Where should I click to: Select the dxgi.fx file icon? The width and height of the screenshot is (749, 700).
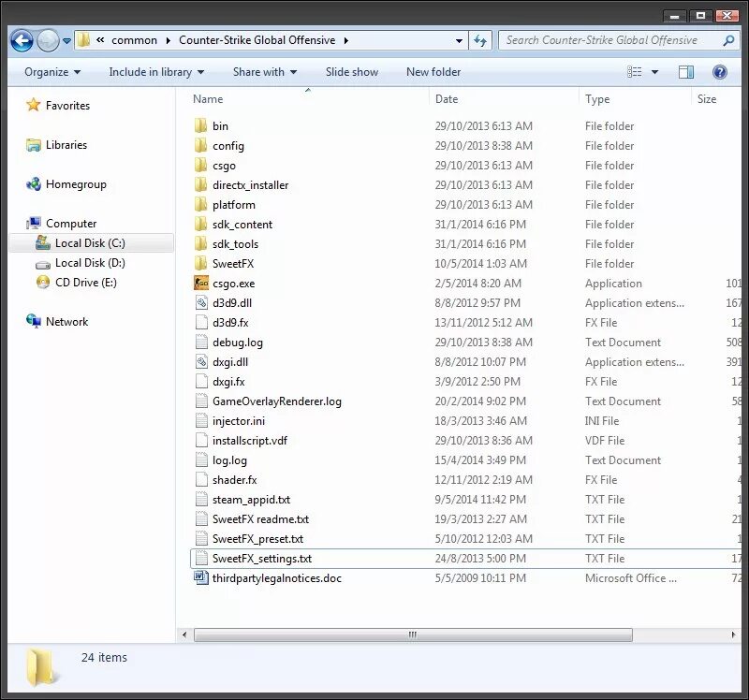click(201, 382)
